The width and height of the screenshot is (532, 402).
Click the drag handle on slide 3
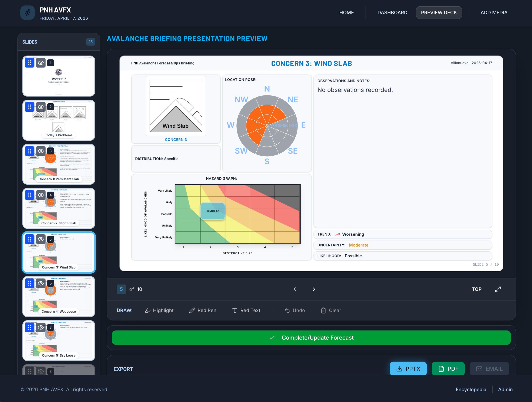coord(29,151)
